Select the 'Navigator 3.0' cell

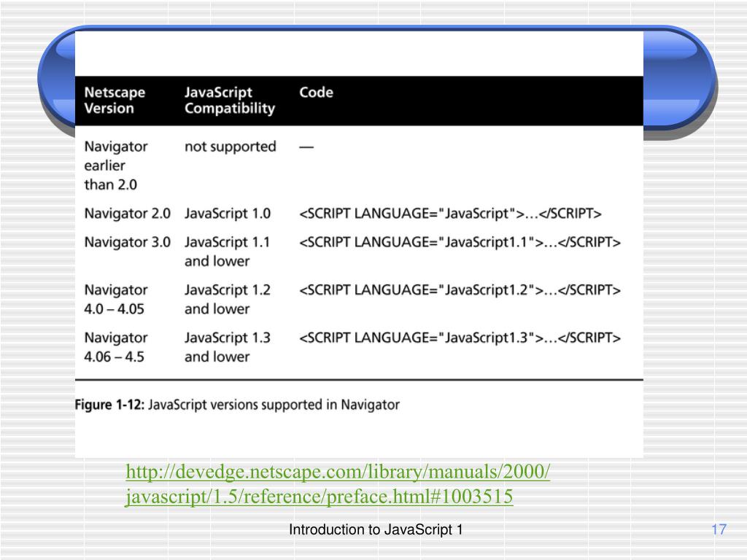[x=127, y=242]
